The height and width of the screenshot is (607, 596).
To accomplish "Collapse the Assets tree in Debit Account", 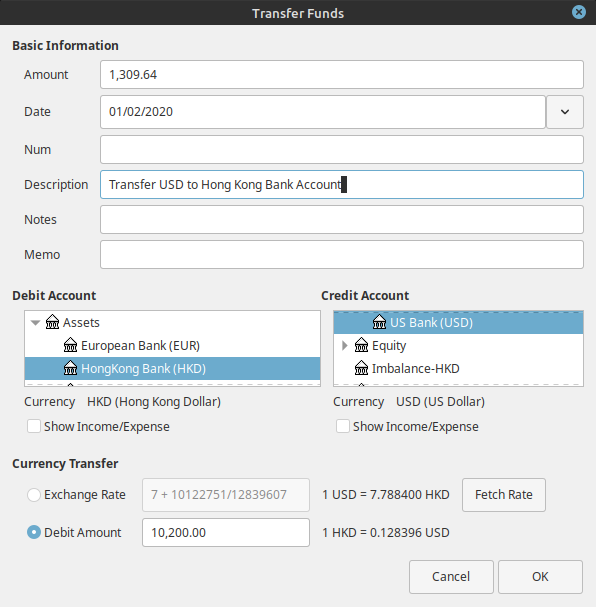I will tap(35, 322).
